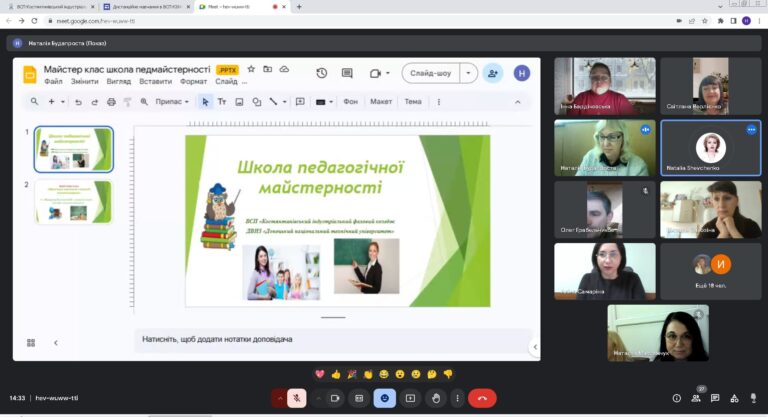Open meeting details info icon
Image resolution: width=768 pixels, height=417 pixels.
676,398
